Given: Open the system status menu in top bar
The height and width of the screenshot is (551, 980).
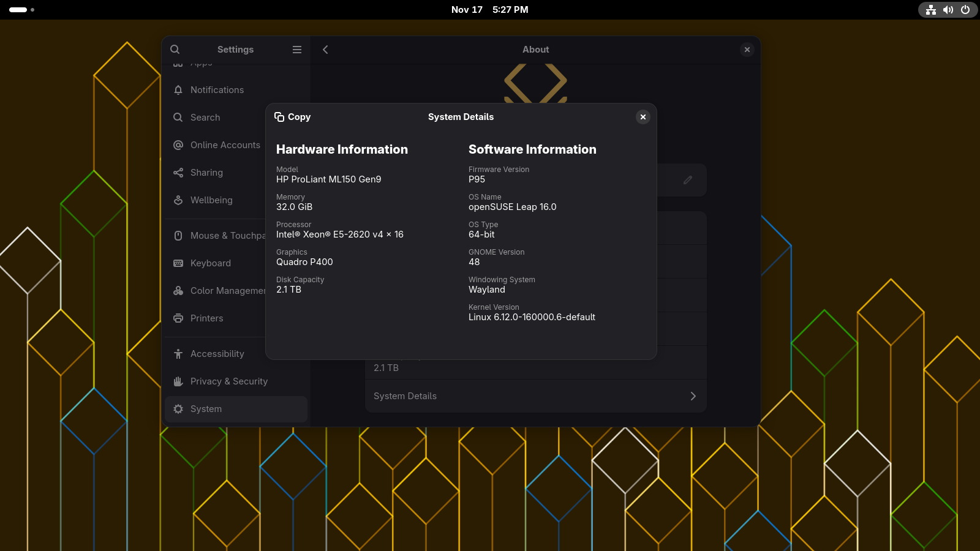Looking at the screenshot, I should pos(948,10).
